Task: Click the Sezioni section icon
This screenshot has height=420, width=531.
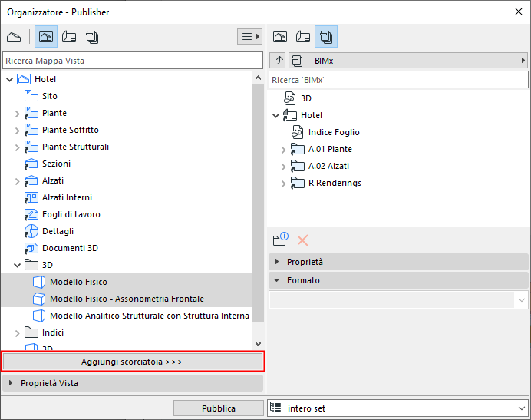Action: click(x=31, y=164)
